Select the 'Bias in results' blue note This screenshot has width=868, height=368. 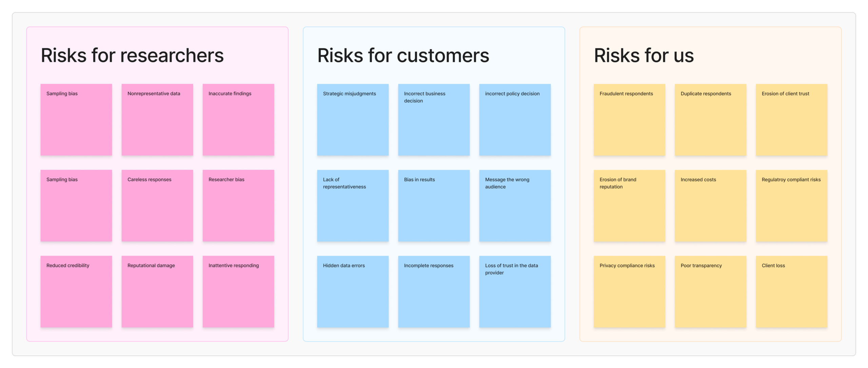click(434, 205)
